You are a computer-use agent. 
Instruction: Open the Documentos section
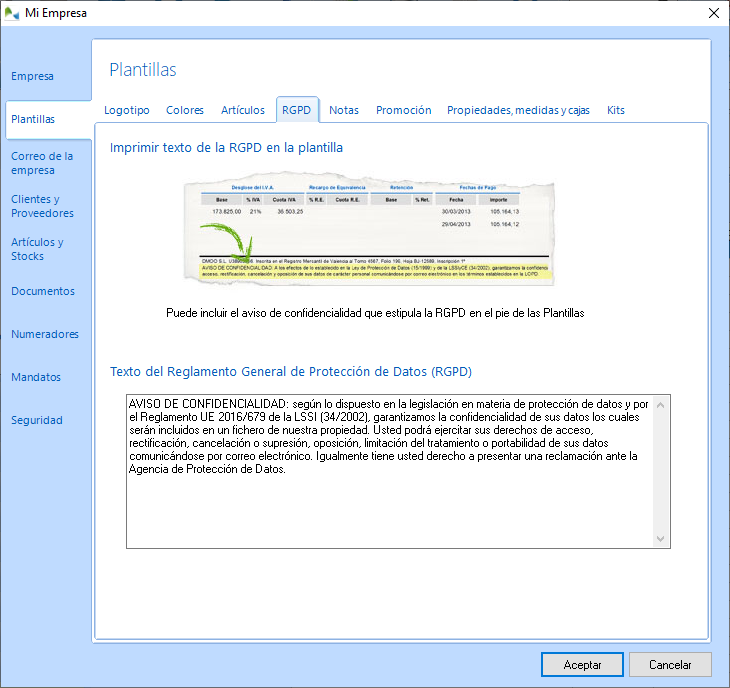[43, 291]
